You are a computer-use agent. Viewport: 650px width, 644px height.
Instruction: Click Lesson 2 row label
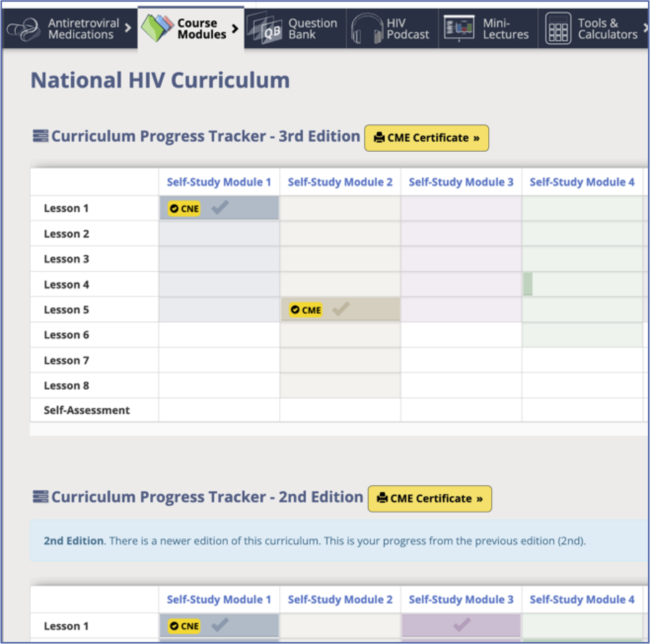66,234
